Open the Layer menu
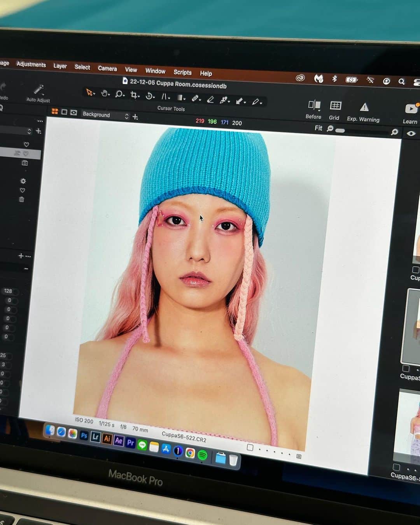 pos(60,66)
